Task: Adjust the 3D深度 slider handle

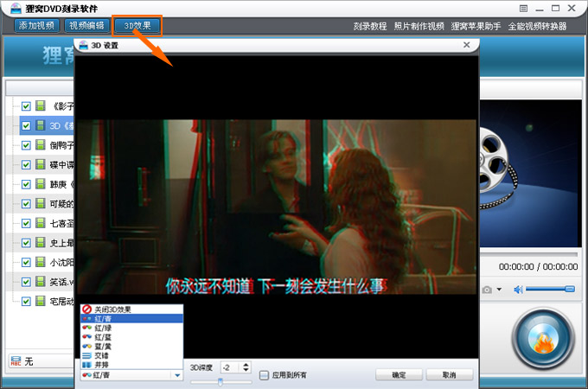Action: (x=220, y=382)
